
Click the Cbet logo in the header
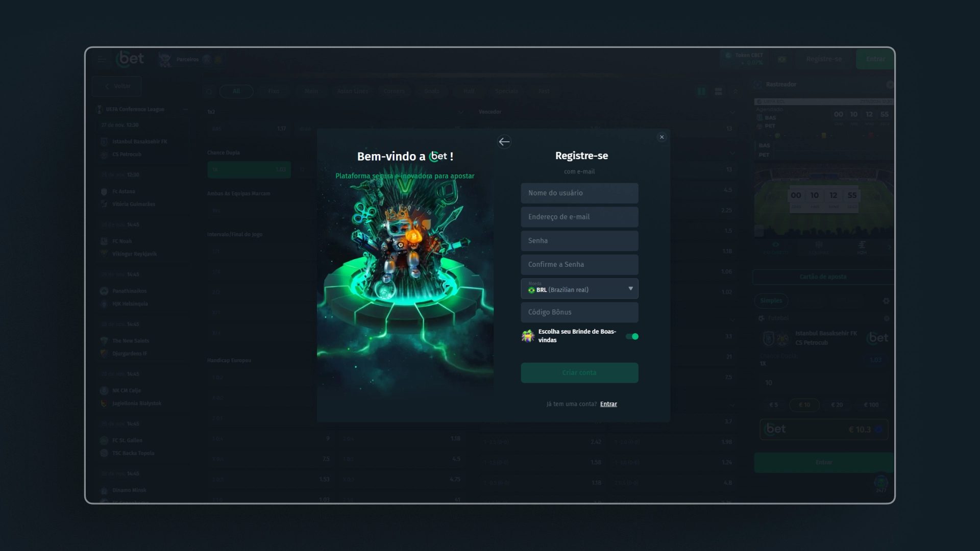pyautogui.click(x=130, y=59)
